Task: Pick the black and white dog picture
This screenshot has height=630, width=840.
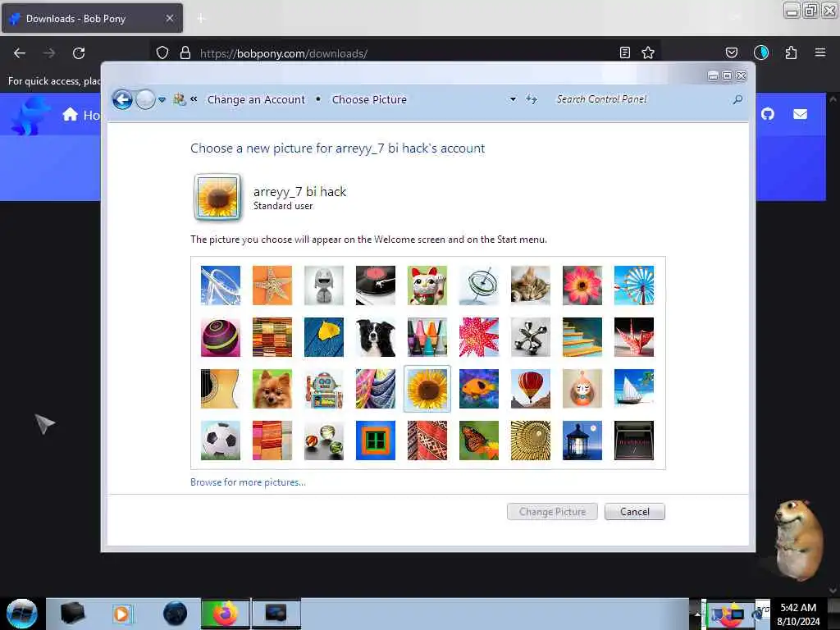Action: click(376, 337)
